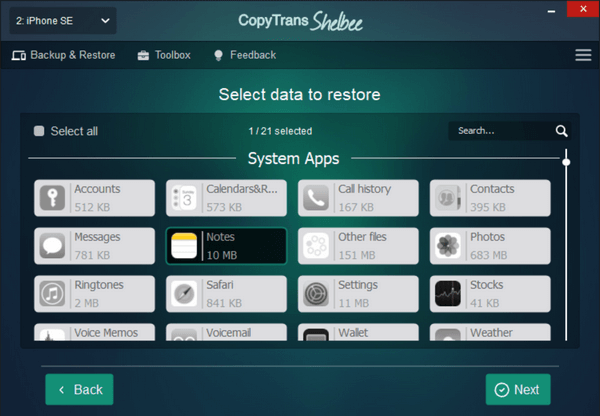The height and width of the screenshot is (416, 600).
Task: Open the Feedback tab
Action: pos(245,55)
